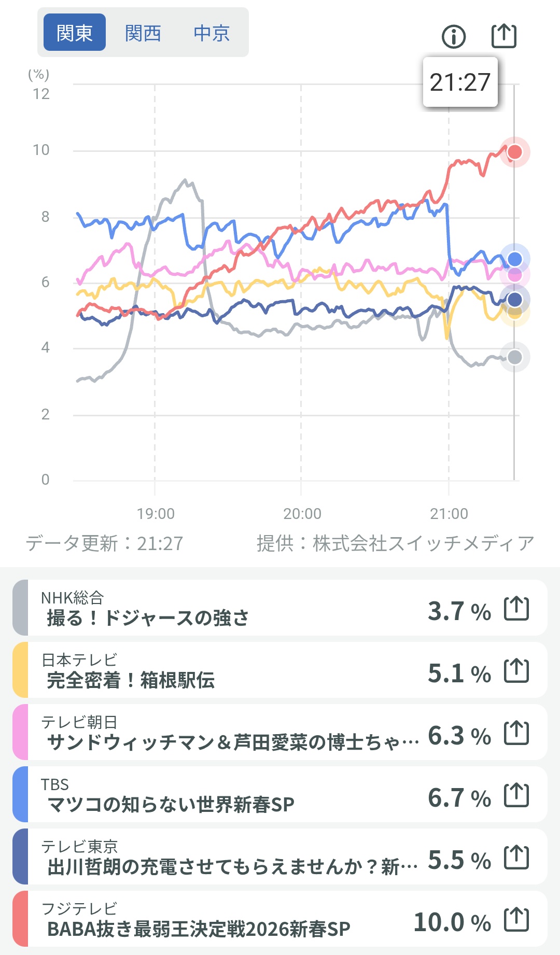
Task: Share the フジテレビ rating row
Action: tap(516, 919)
